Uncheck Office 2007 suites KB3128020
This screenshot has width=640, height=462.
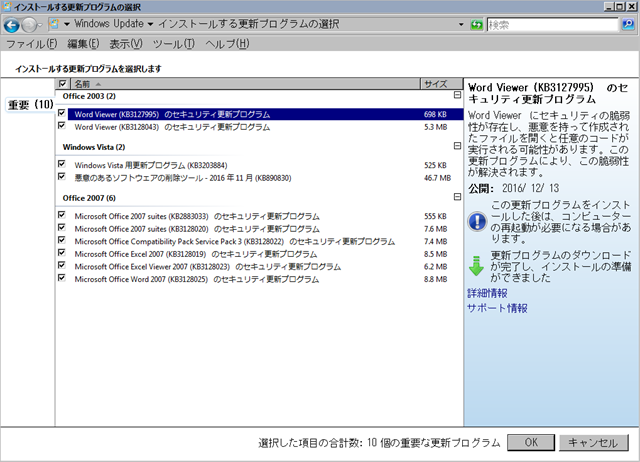click(x=62, y=227)
